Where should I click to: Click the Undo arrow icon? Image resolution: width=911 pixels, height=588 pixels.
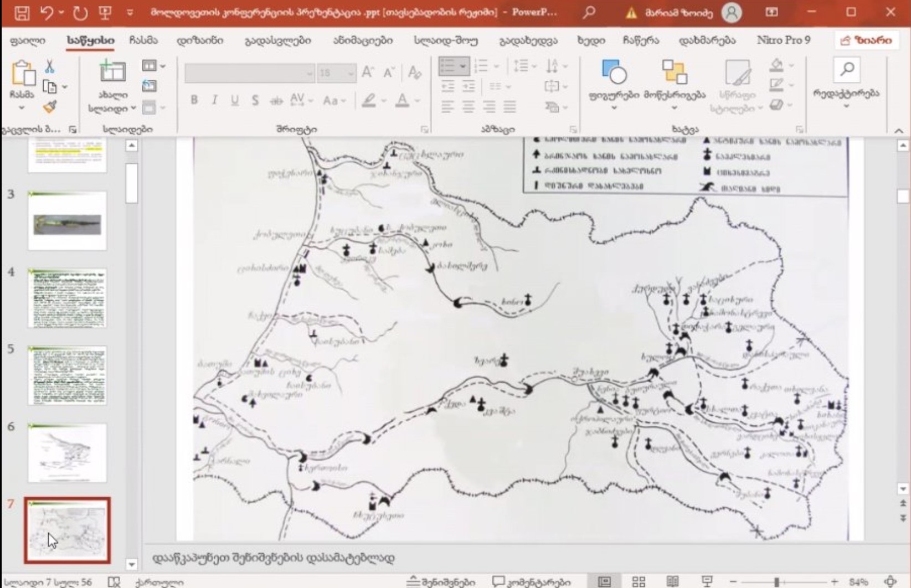click(x=47, y=13)
